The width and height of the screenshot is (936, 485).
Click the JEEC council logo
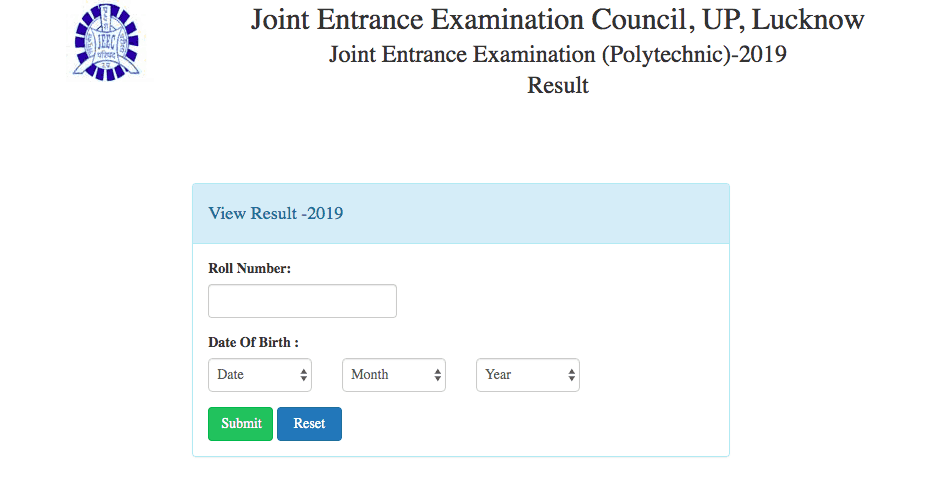[108, 43]
